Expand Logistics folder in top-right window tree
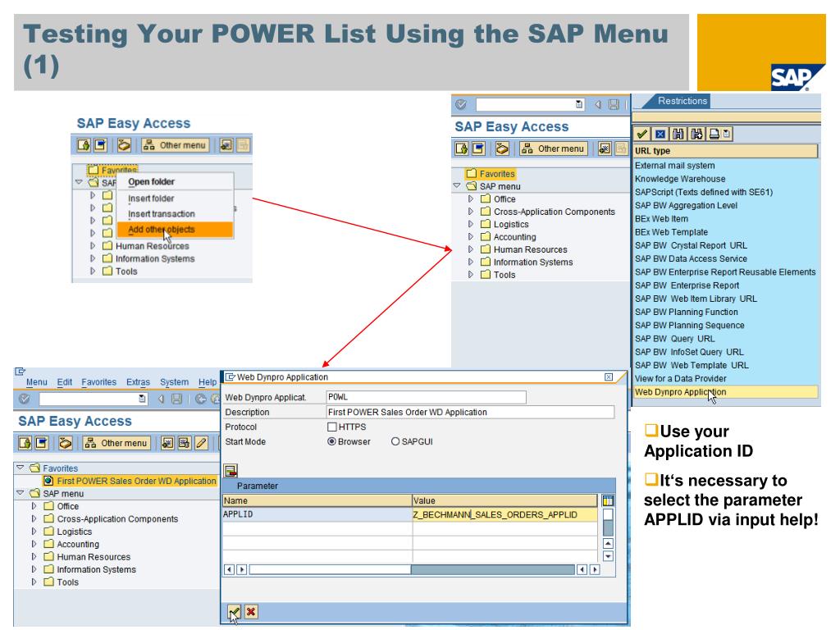Image resolution: width=840 pixels, height=630 pixels. coord(471,224)
